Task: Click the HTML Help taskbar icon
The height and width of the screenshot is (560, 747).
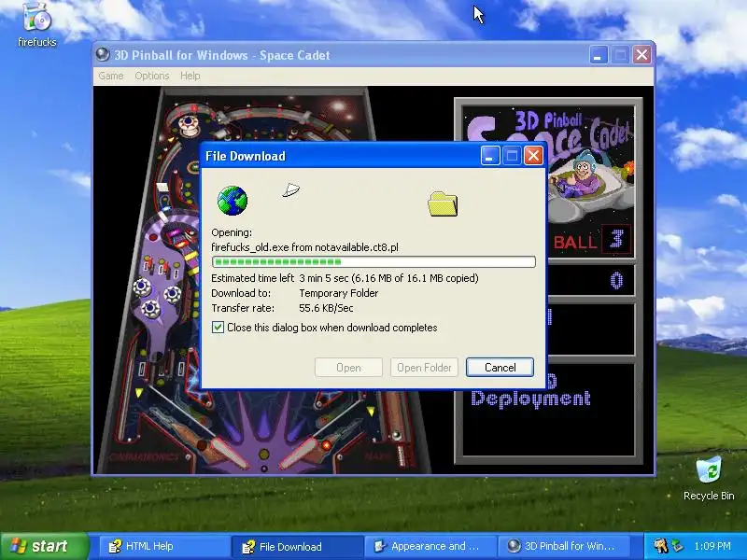Action: tap(114, 546)
